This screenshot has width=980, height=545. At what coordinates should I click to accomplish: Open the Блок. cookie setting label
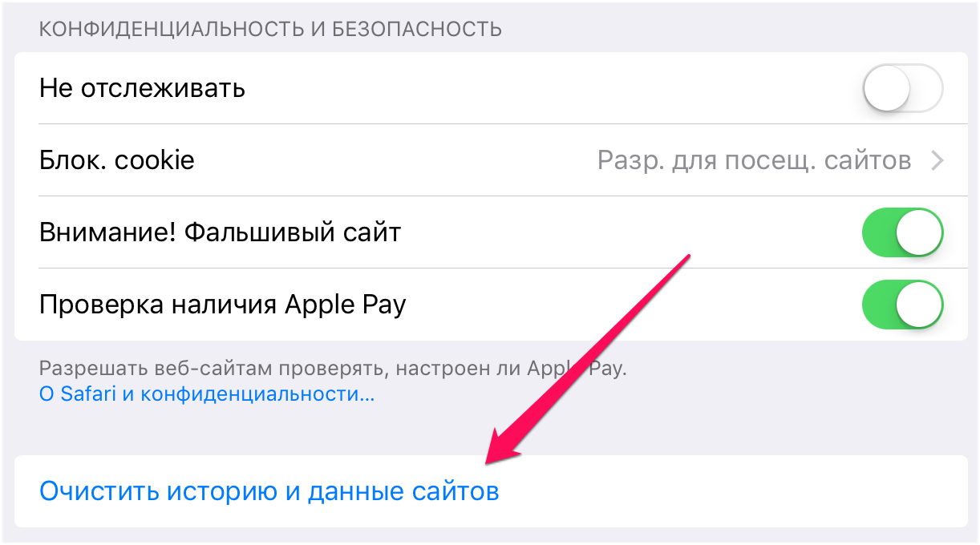click(117, 160)
